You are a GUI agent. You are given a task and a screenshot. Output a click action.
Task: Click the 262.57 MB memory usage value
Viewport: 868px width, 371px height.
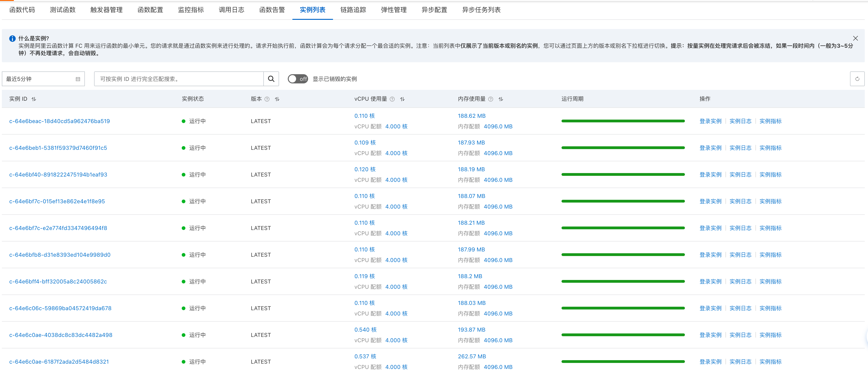pos(472,356)
